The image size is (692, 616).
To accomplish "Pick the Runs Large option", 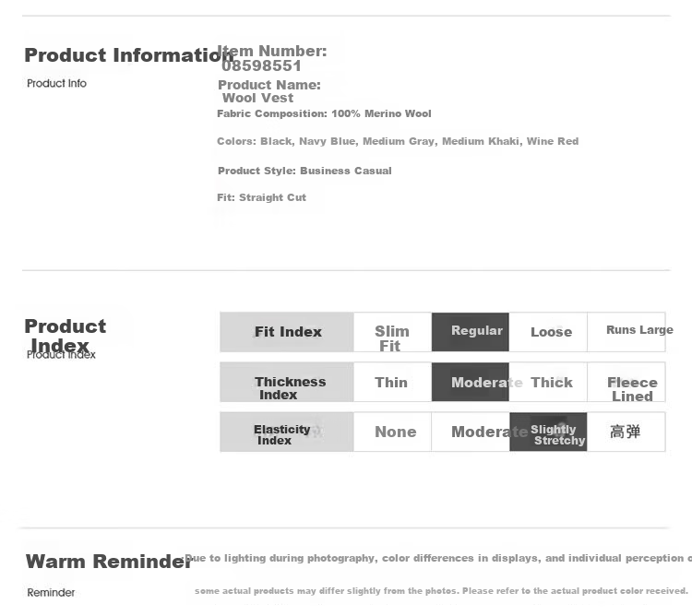I will coord(626,332).
